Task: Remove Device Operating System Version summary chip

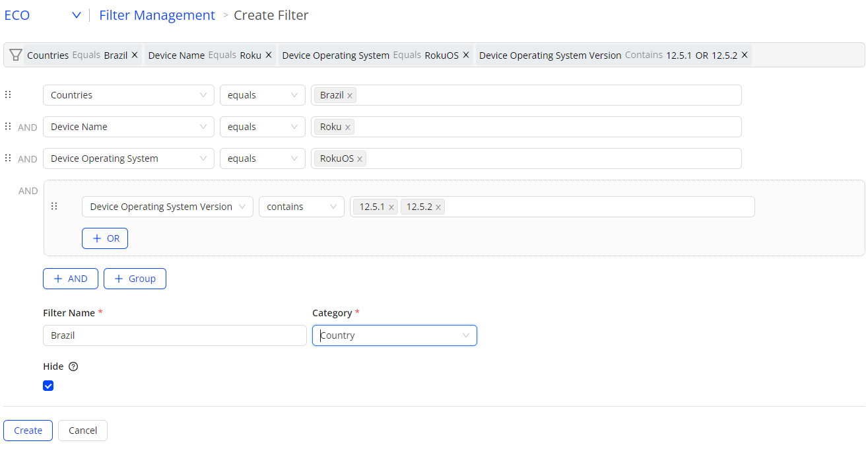Action: click(745, 55)
